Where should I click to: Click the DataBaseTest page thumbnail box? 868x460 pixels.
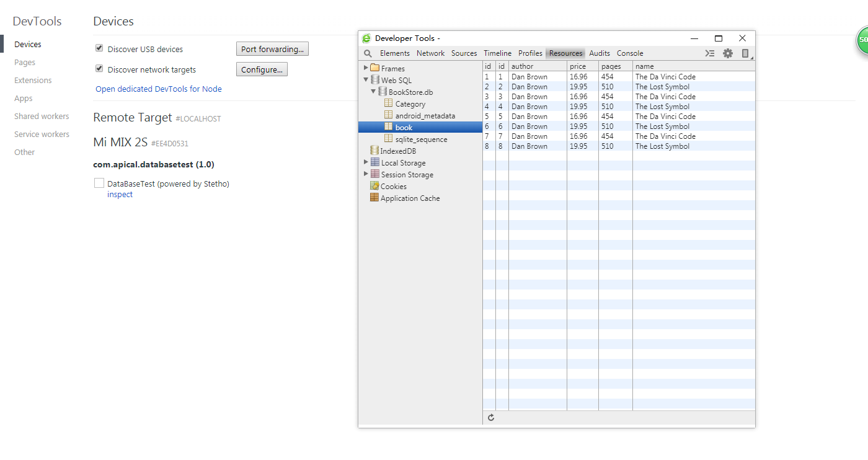[x=99, y=183]
